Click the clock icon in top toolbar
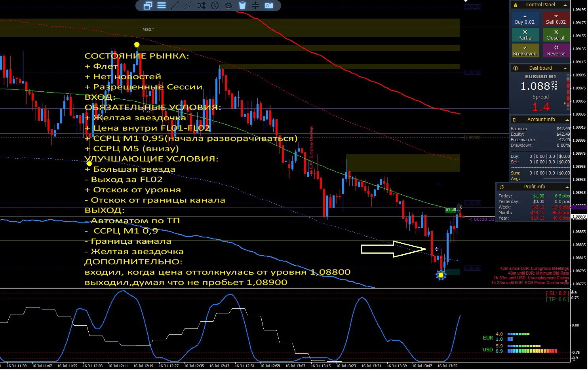The height and width of the screenshot is (370, 588). [215, 6]
